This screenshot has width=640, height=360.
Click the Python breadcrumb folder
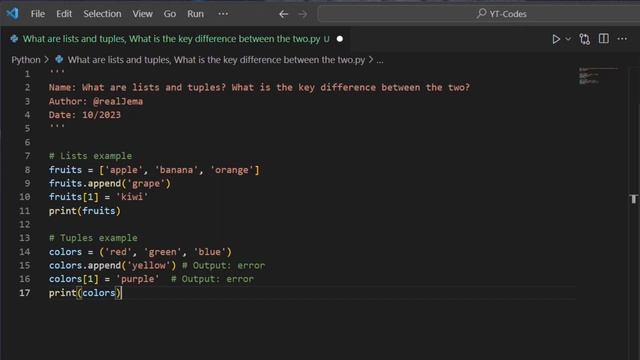click(26, 60)
